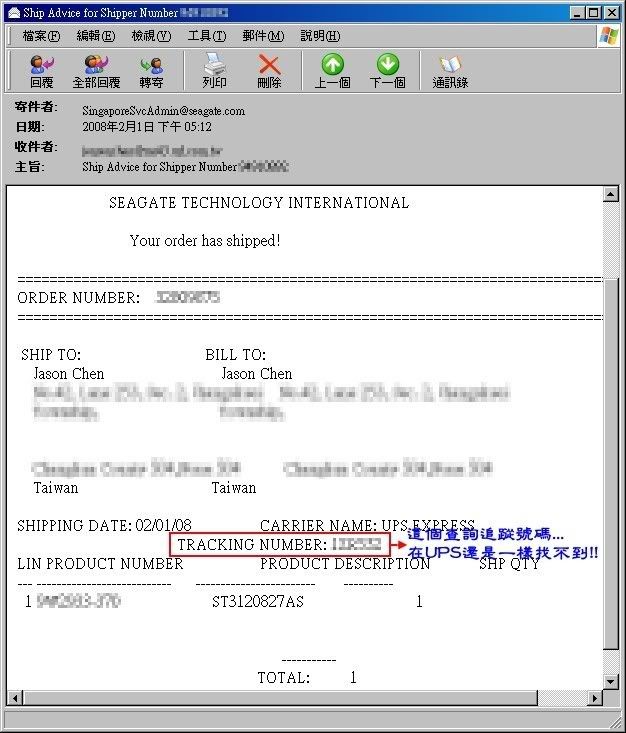Click sender address SingaporeSvcAdmin@seagate.com
The image size is (626, 733).
(164, 111)
